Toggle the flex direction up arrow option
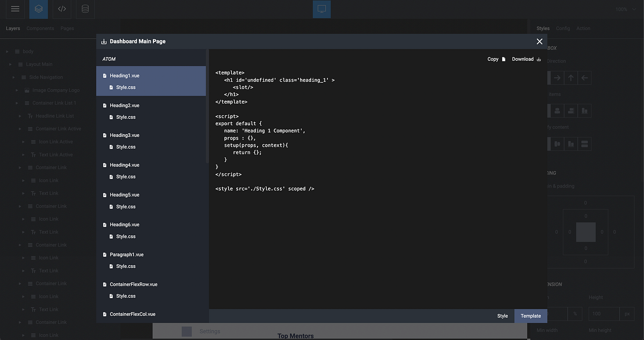 [570, 77]
